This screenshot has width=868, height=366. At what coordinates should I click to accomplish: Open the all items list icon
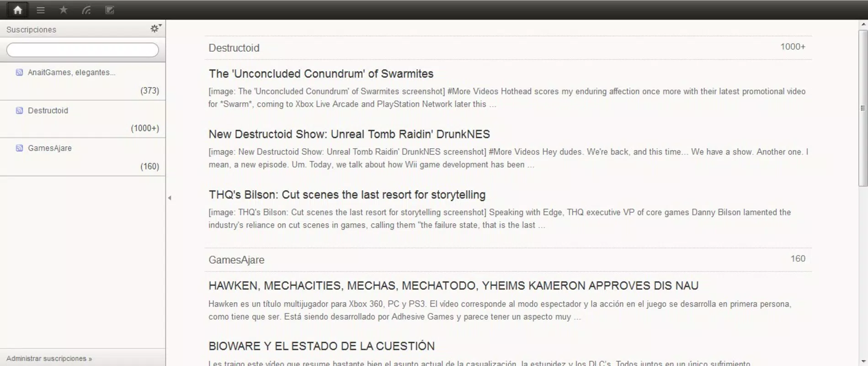pyautogui.click(x=41, y=10)
